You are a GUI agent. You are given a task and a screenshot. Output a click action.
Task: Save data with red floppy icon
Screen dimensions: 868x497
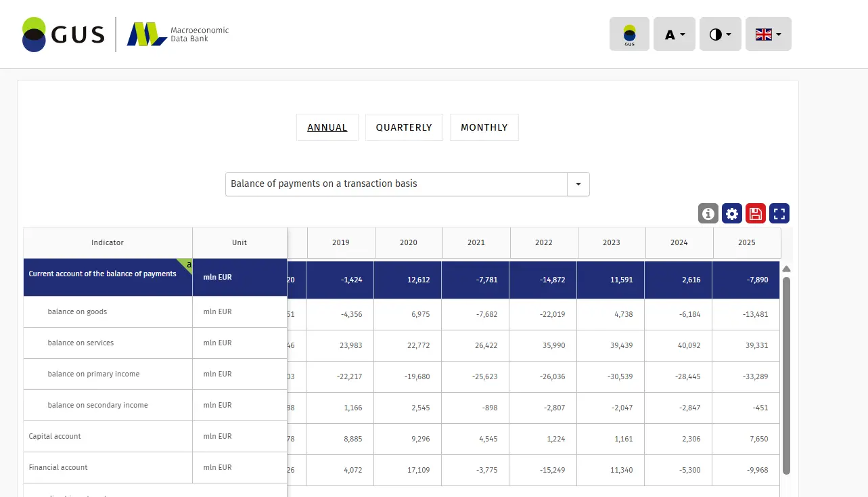(x=756, y=214)
